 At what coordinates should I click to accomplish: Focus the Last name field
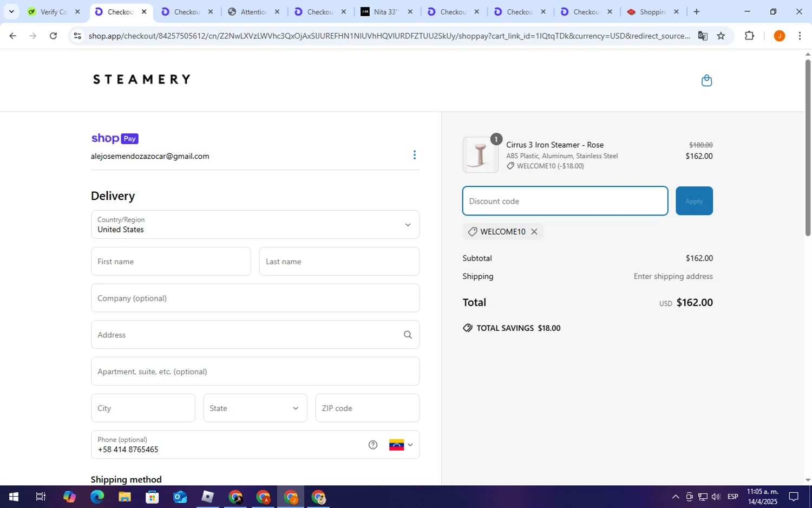pos(339,262)
